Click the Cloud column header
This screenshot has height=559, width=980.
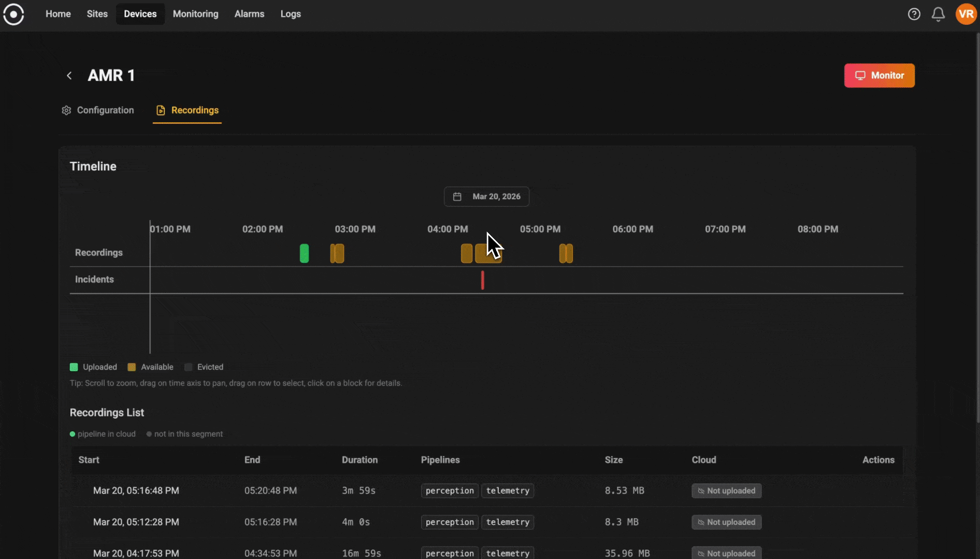coord(704,460)
